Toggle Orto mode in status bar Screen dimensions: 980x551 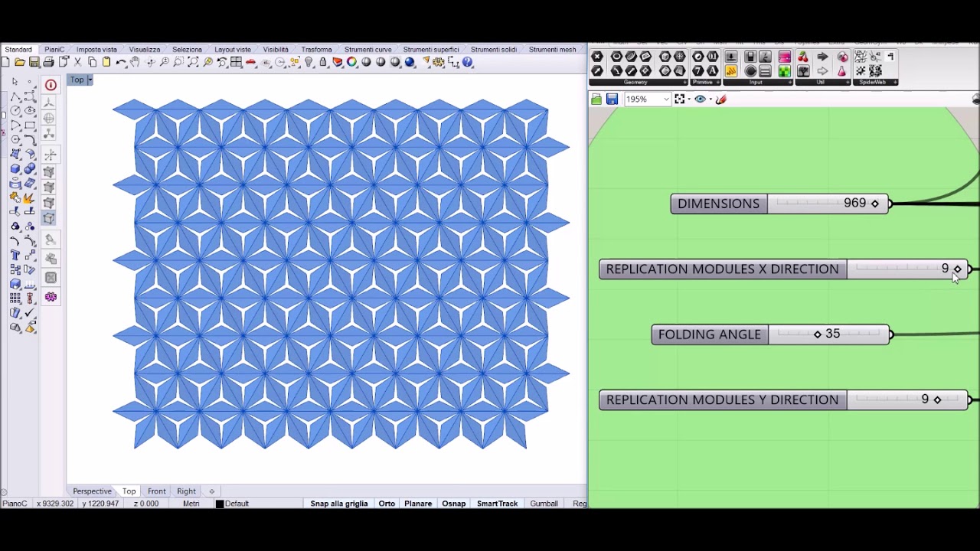(387, 504)
